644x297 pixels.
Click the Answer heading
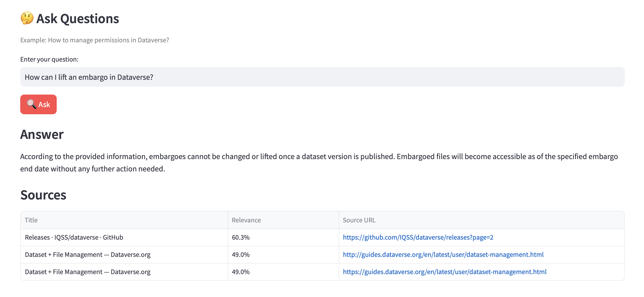(x=42, y=134)
